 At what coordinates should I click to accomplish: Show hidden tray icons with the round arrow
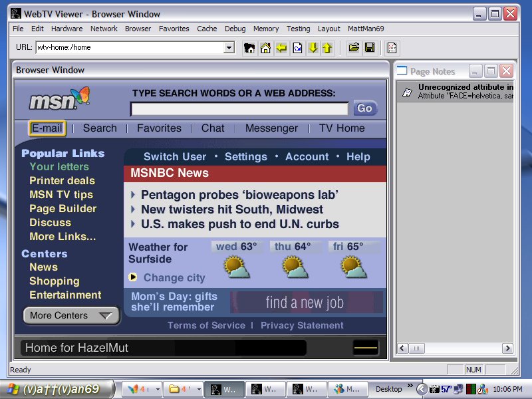(422, 389)
